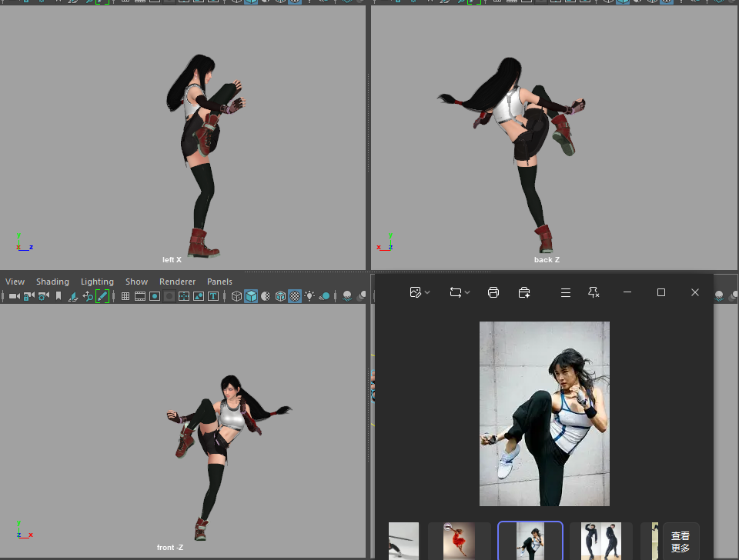Click the camera Bookmarks icon
The height and width of the screenshot is (560, 739).
(59, 296)
